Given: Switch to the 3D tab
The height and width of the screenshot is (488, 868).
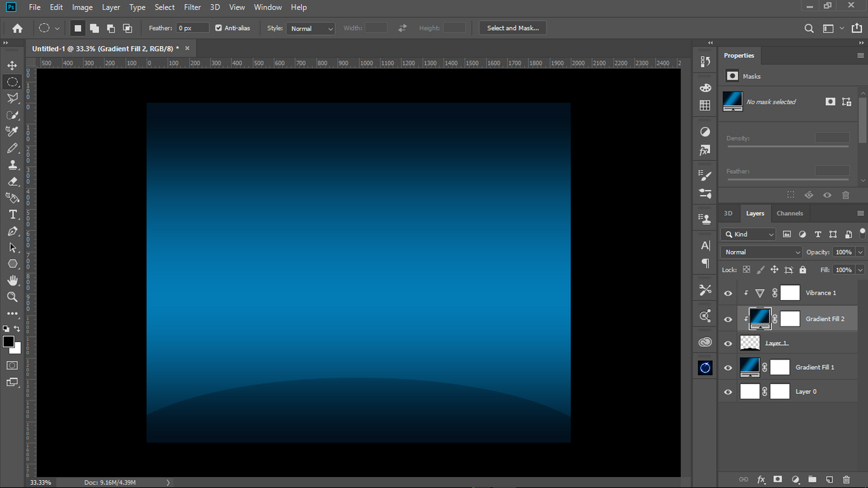Looking at the screenshot, I should click(x=728, y=213).
